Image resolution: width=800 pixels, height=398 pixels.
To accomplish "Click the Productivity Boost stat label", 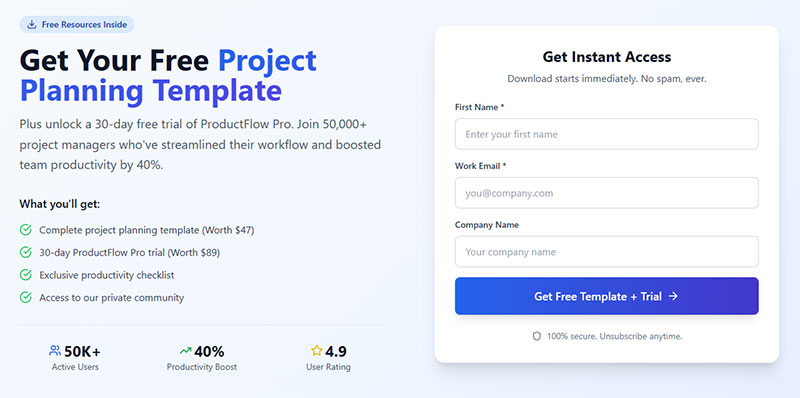I will pos(202,367).
